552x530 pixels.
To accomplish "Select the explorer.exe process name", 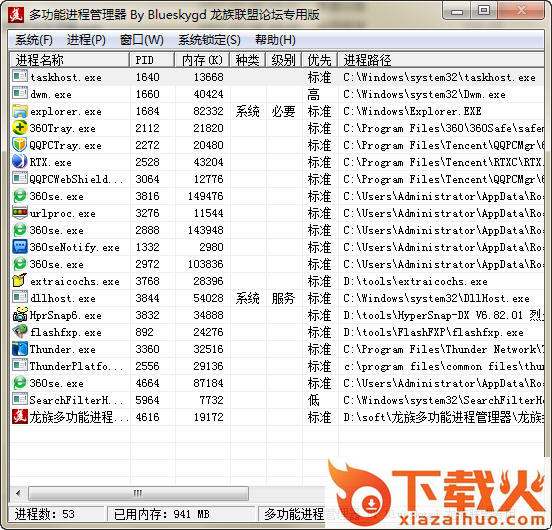I will [x=66, y=112].
